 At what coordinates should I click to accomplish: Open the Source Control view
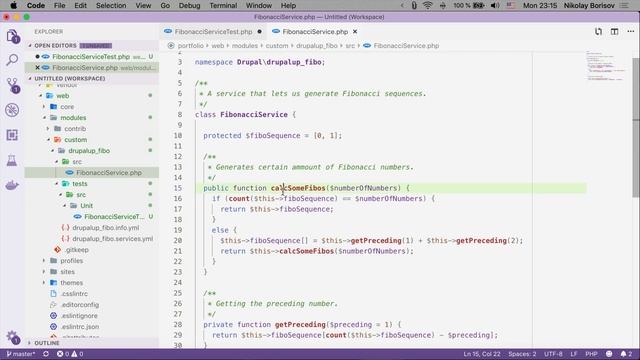(12, 85)
